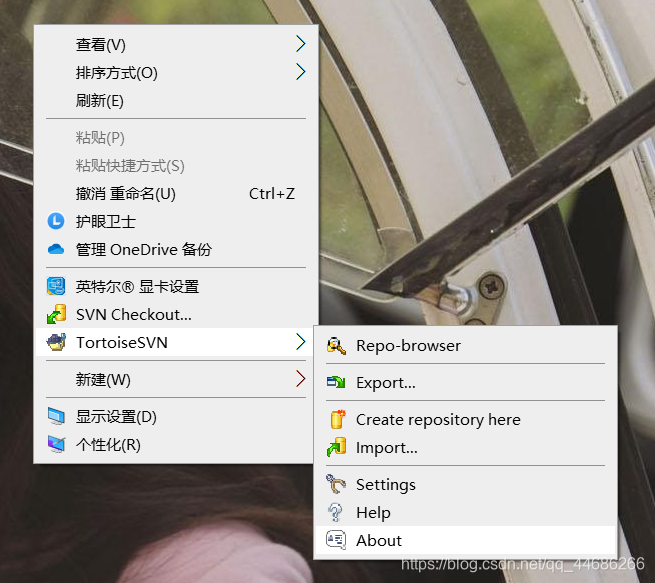655x583 pixels.
Task: Select Create repository here
Action: 465,419
